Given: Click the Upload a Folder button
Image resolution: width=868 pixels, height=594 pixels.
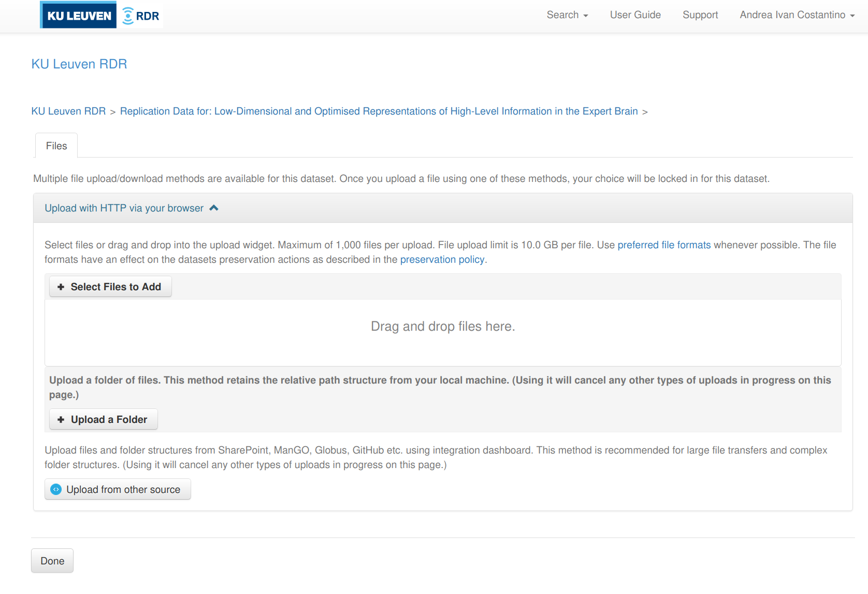Looking at the screenshot, I should 104,420.
